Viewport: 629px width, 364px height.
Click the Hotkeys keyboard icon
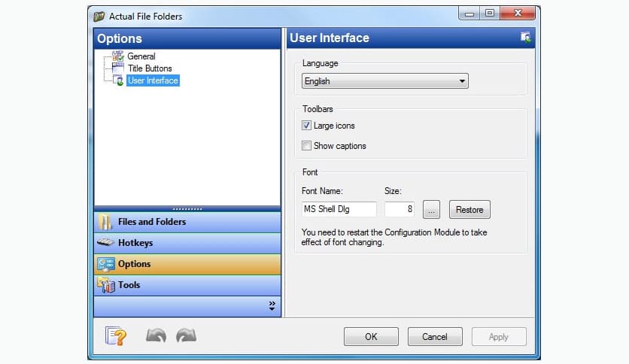pos(105,242)
